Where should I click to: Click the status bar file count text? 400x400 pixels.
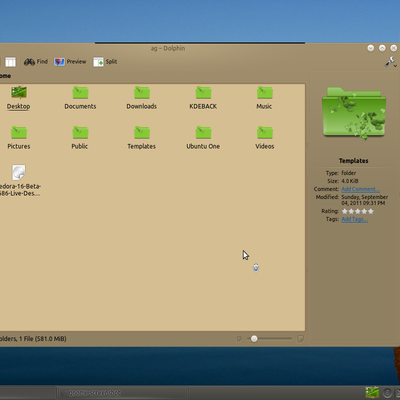point(33,339)
